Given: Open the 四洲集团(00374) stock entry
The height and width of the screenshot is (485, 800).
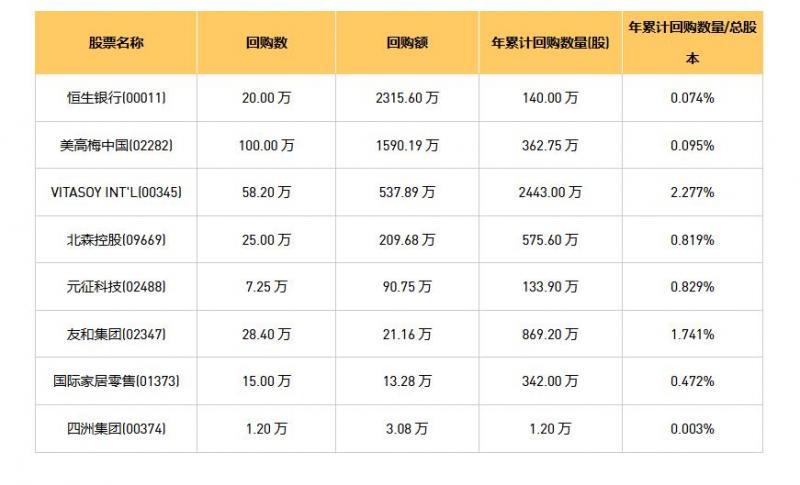Looking at the screenshot, I should point(116,429).
